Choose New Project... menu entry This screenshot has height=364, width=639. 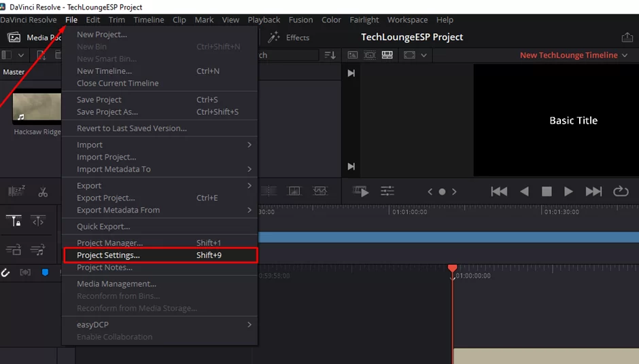click(x=160, y=35)
